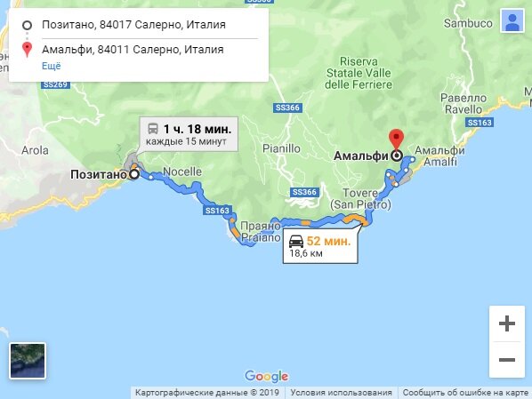This screenshot has height=399, width=532.
Task: Open the Google account profile icon
Action: (512, 20)
